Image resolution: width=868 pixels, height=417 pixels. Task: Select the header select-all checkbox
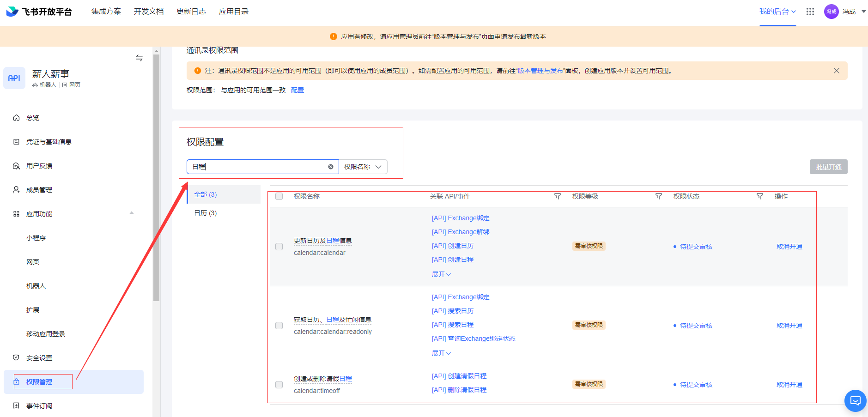[x=279, y=196]
